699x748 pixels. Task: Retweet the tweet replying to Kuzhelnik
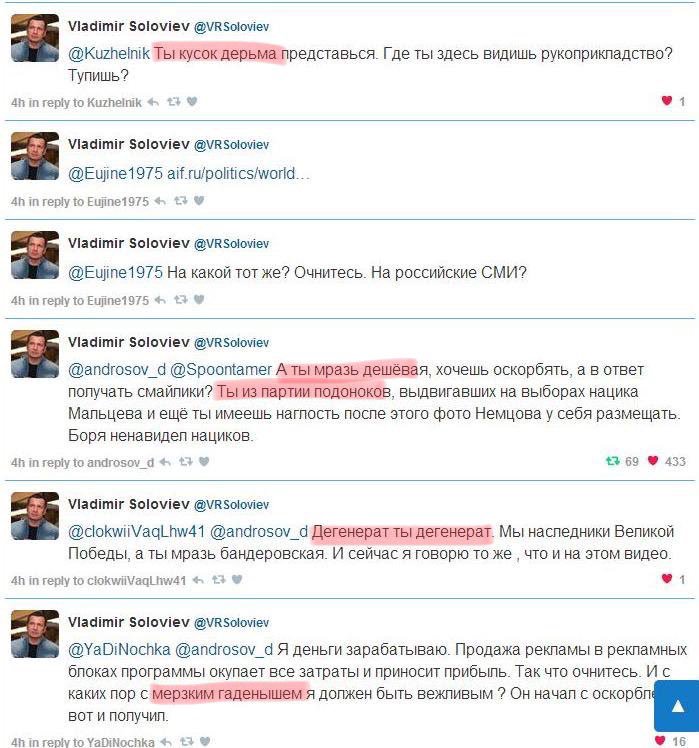tap(173, 102)
